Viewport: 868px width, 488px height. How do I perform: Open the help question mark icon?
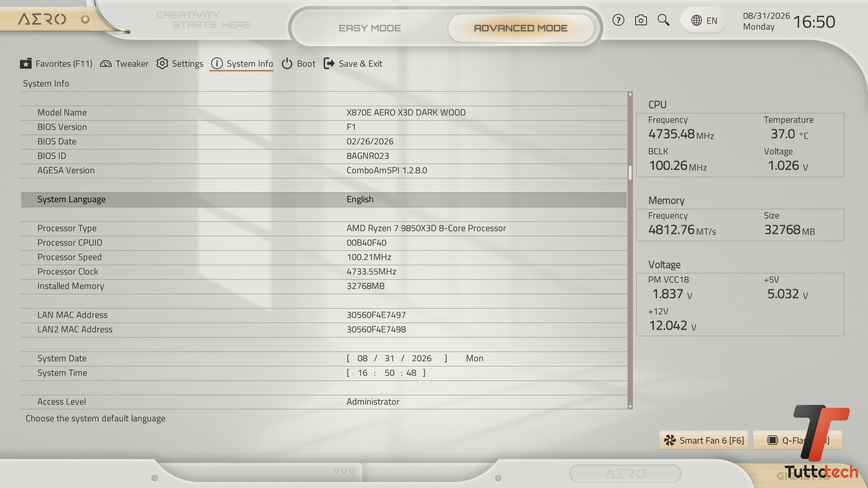(618, 20)
